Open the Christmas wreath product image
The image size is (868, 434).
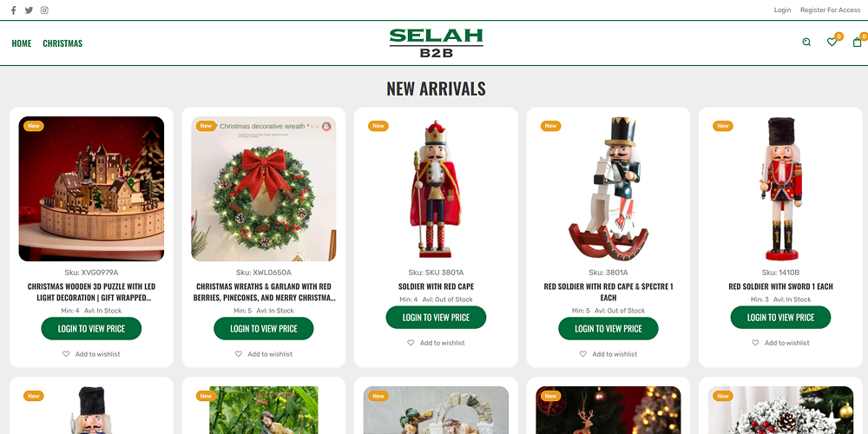pyautogui.click(x=264, y=188)
